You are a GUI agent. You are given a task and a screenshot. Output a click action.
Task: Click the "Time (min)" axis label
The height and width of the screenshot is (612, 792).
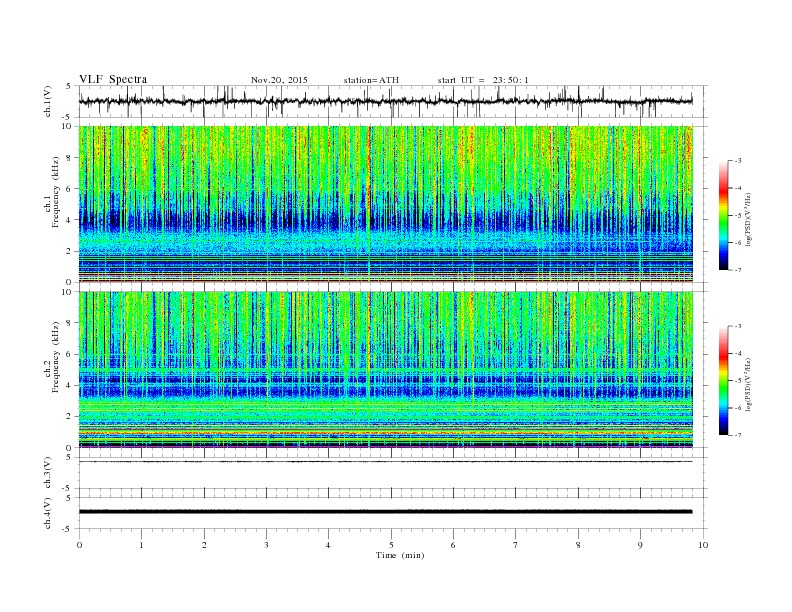pyautogui.click(x=400, y=555)
